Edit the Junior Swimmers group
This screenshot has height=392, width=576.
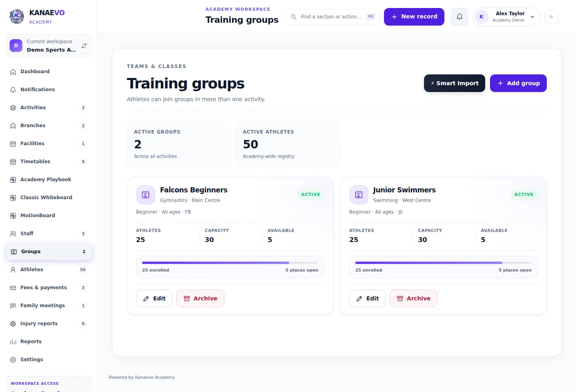367,298
